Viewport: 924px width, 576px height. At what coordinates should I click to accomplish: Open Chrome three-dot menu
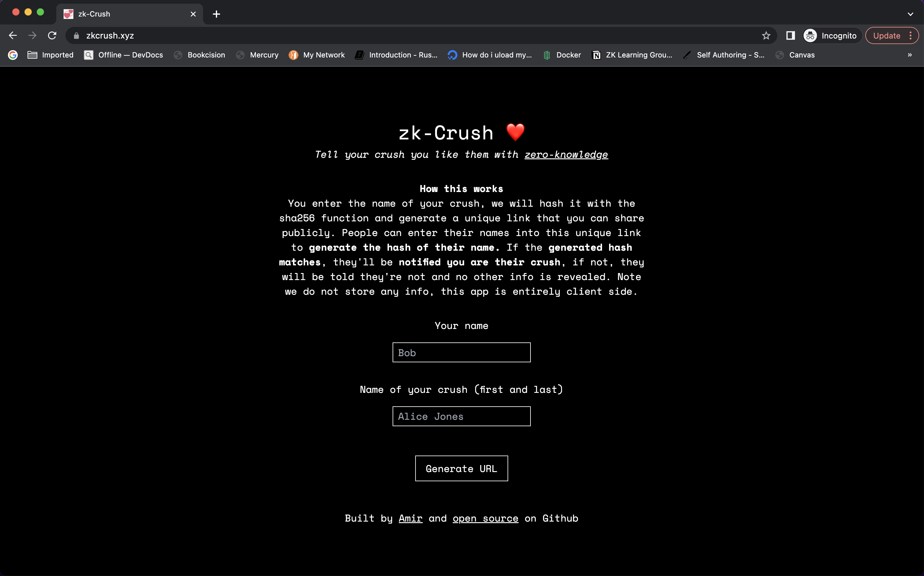(x=911, y=35)
